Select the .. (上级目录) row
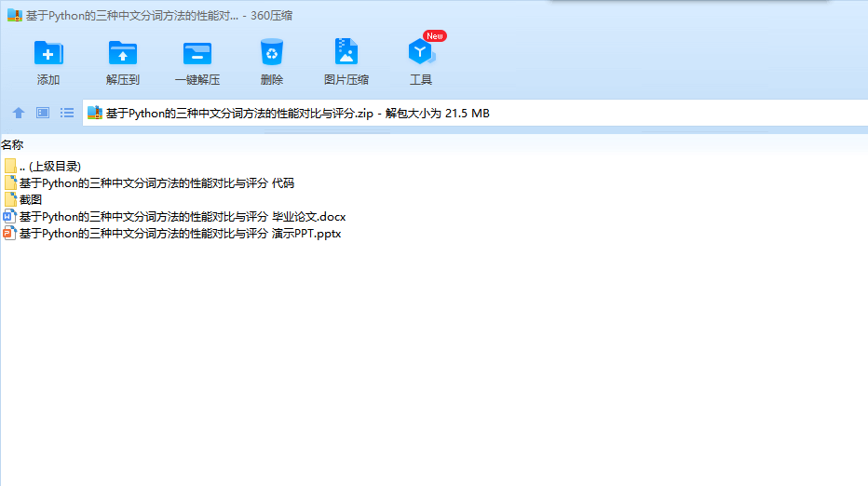This screenshot has width=868, height=486. (x=50, y=166)
